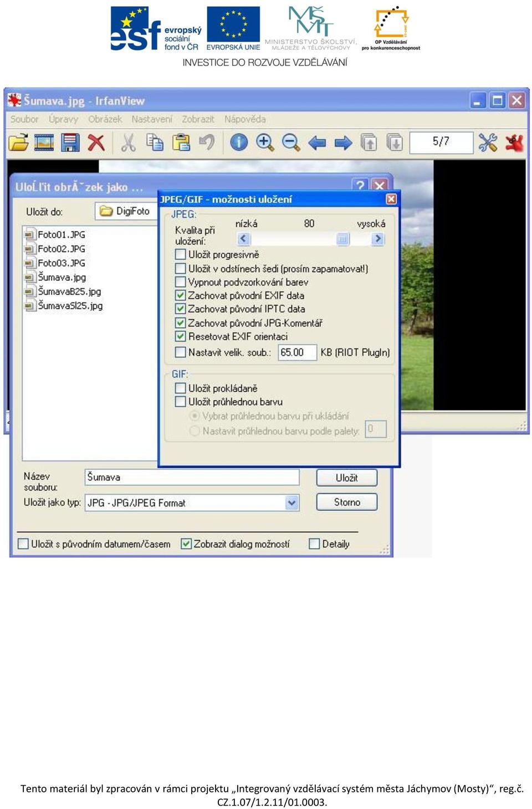This screenshot has width=532, height=809.
Task: Enable GIF Uložit prokládaně checkbox
Action: click(x=180, y=388)
